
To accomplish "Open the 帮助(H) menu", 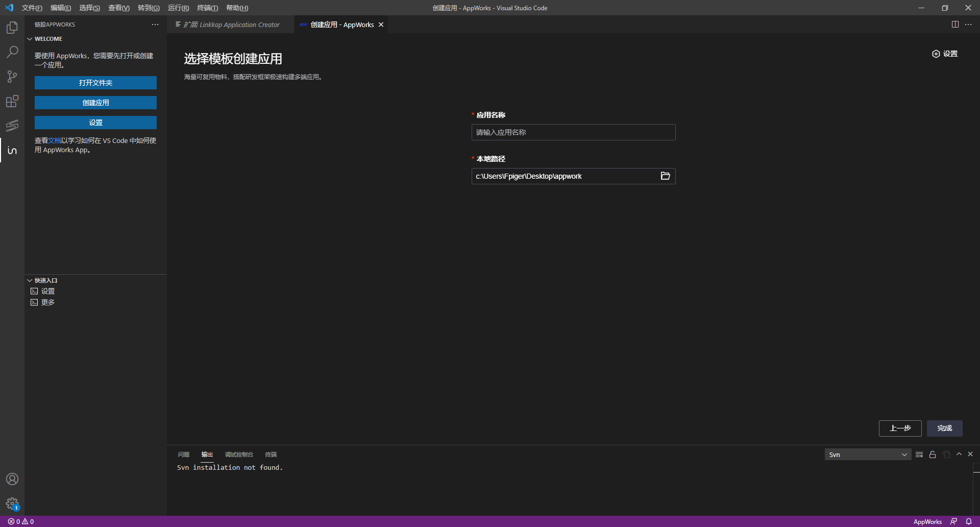I will point(237,8).
